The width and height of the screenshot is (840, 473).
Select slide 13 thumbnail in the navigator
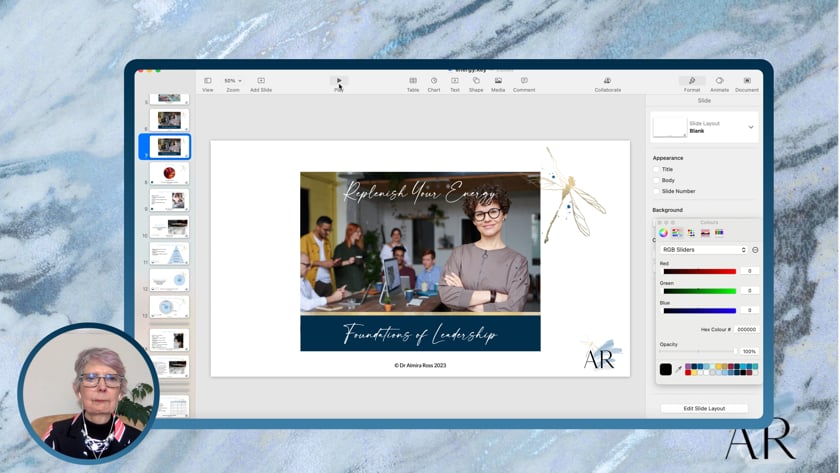coord(169,307)
